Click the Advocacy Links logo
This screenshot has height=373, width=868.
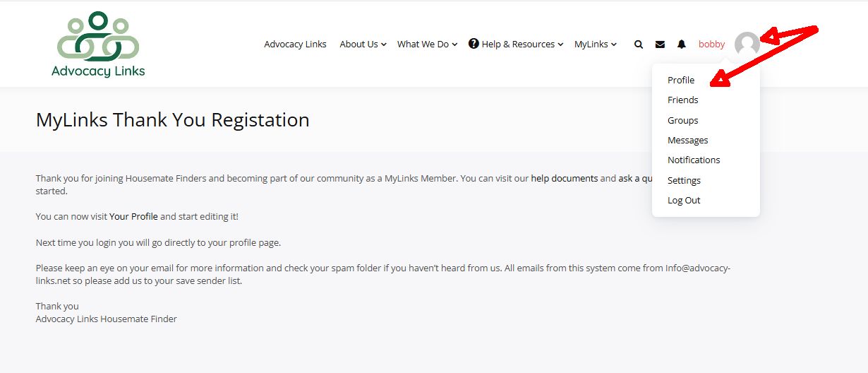coord(98,44)
